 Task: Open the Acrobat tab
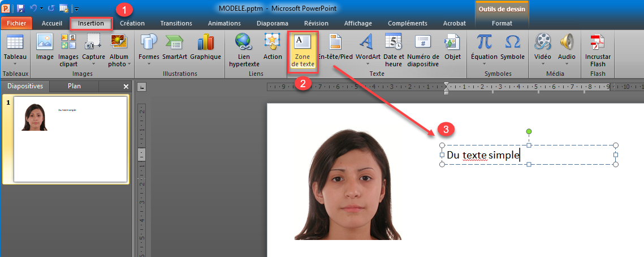coord(455,23)
